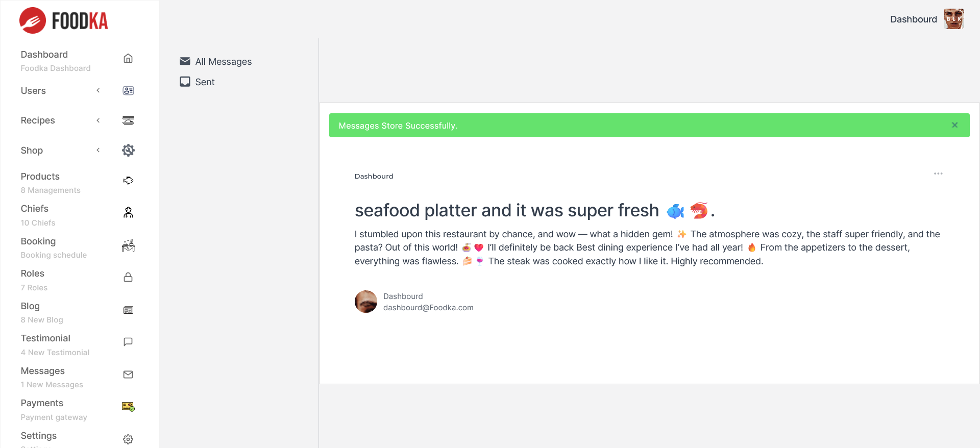Click the Dashboard home icon

(x=128, y=59)
